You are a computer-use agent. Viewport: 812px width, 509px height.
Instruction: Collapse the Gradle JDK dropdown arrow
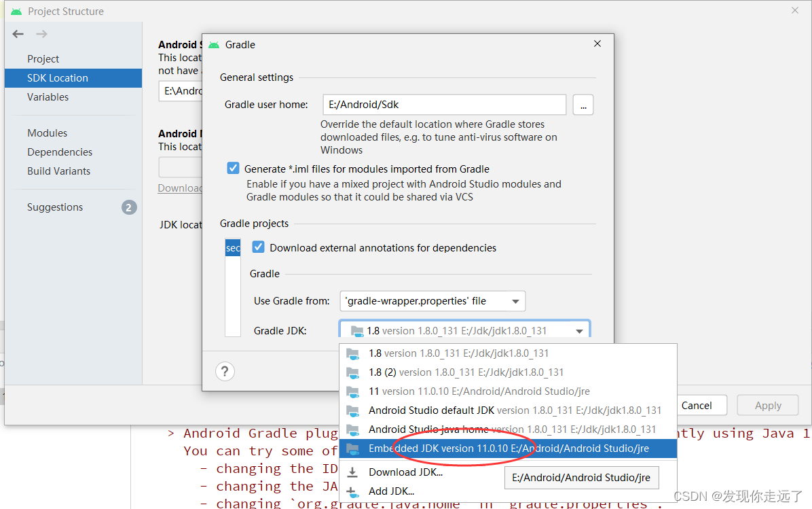click(x=579, y=331)
